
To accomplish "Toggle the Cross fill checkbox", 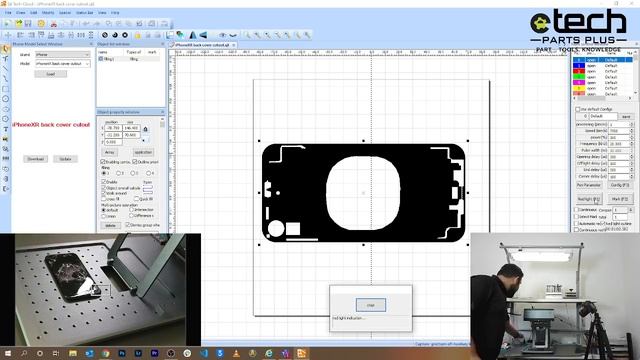I will 104,199.
